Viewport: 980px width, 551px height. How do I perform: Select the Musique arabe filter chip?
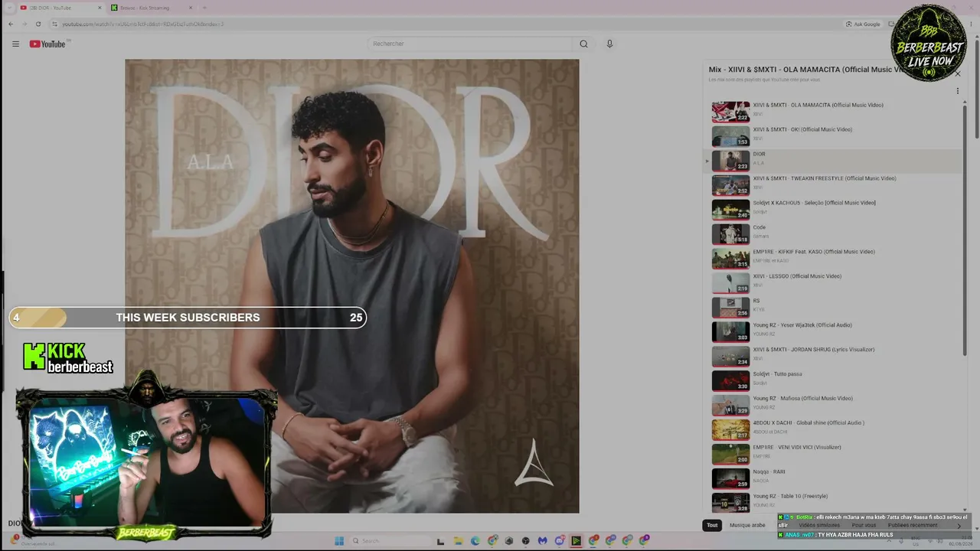(x=747, y=525)
